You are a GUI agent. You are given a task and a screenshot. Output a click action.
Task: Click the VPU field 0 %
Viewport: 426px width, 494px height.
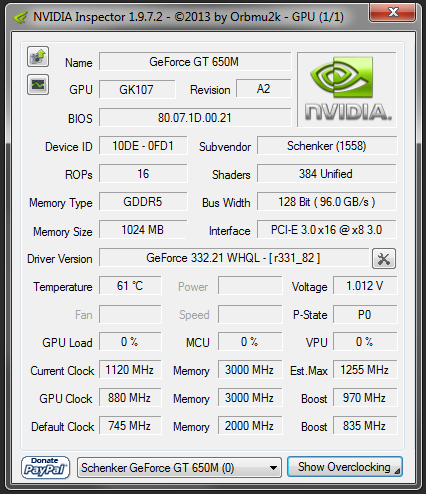tap(365, 342)
